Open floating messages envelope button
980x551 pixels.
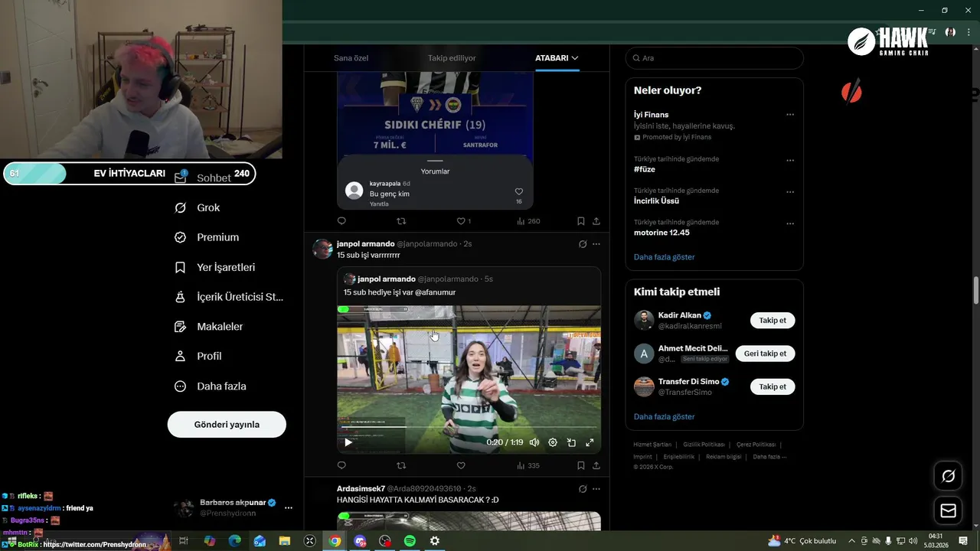(x=949, y=510)
